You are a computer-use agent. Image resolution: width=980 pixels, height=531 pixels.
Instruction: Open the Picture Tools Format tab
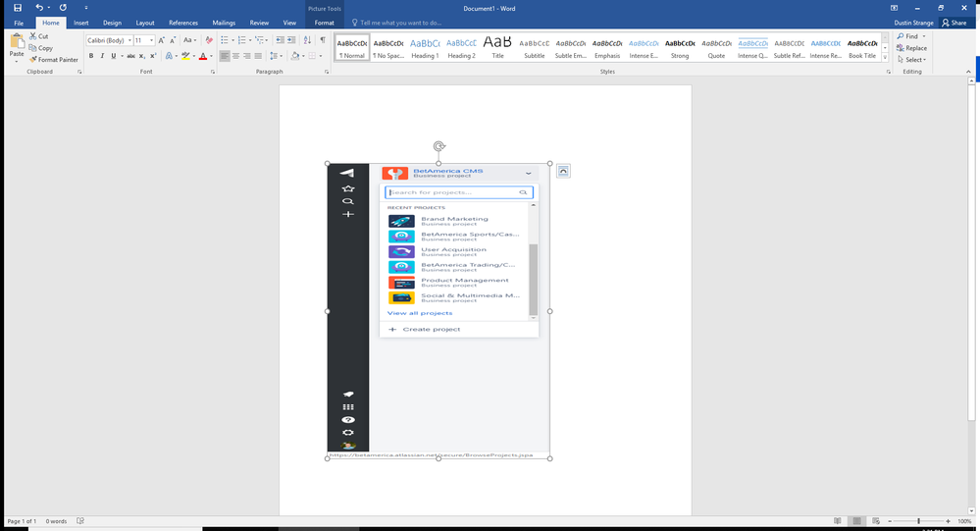[325, 23]
